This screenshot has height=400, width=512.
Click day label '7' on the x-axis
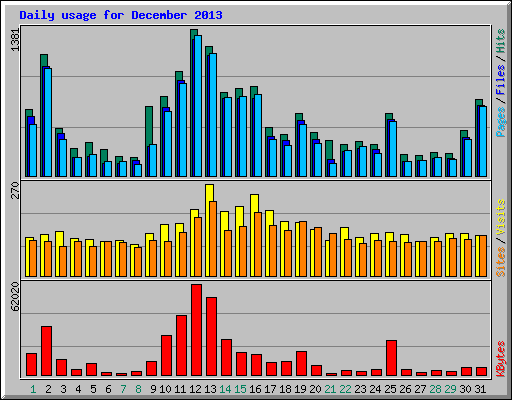(x=123, y=389)
